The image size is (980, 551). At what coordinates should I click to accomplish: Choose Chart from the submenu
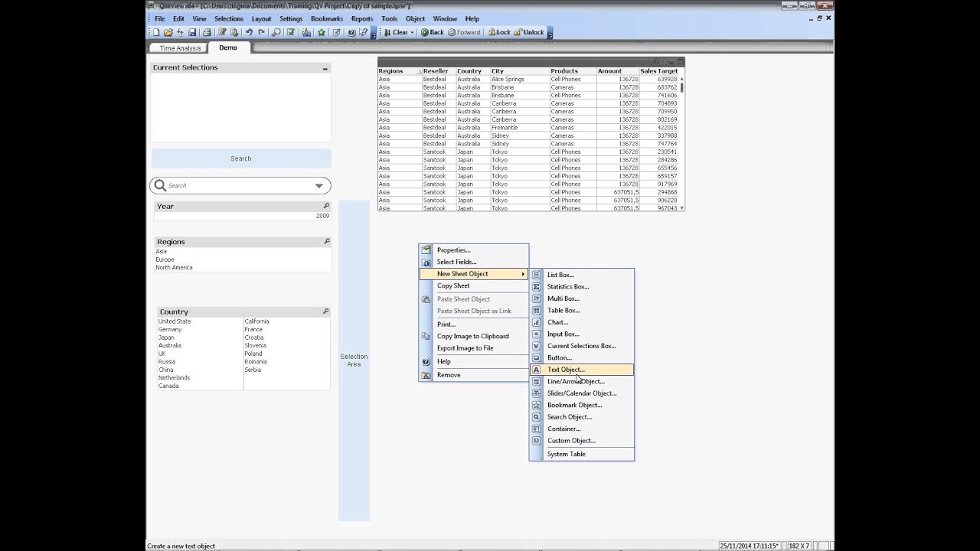[582, 322]
